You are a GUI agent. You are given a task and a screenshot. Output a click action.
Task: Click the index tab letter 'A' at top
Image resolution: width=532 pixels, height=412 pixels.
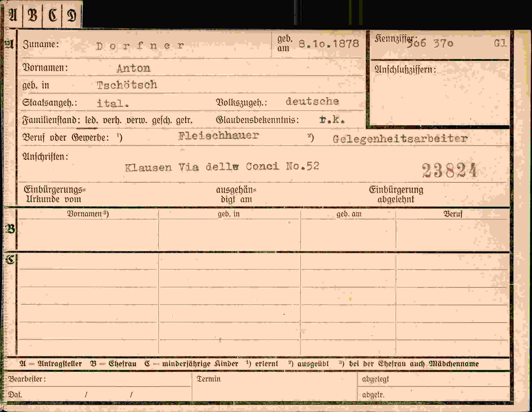(13, 15)
